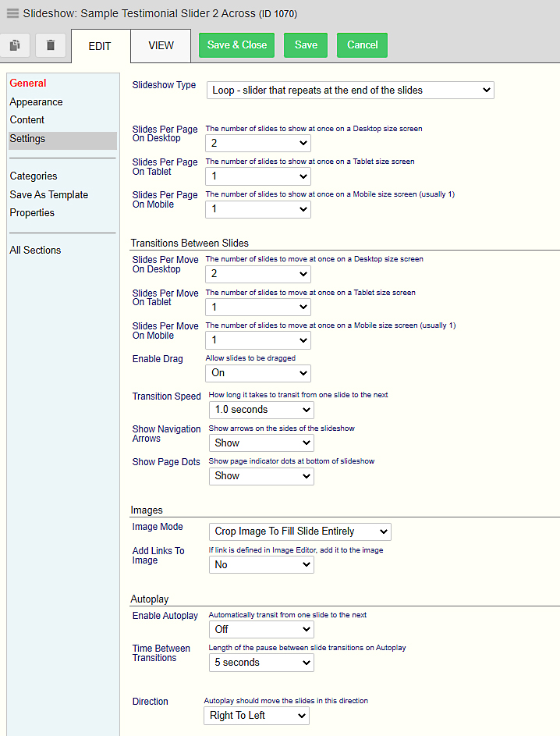Click the 'Direction' label
The image size is (560, 736).
click(x=150, y=701)
